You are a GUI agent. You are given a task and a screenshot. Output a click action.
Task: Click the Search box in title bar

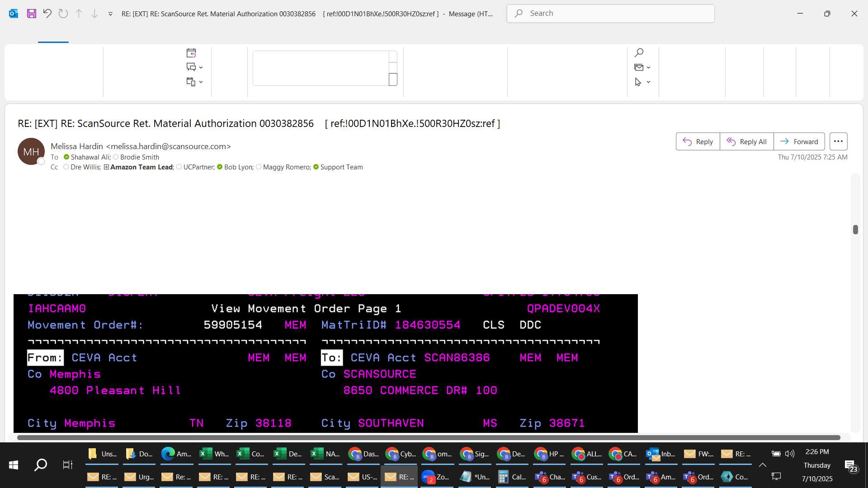(611, 14)
